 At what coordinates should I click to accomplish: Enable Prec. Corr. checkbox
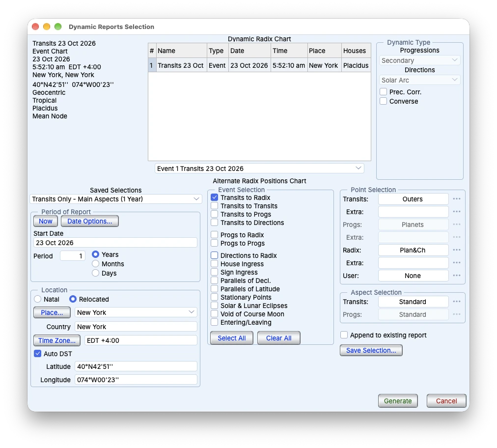[383, 92]
